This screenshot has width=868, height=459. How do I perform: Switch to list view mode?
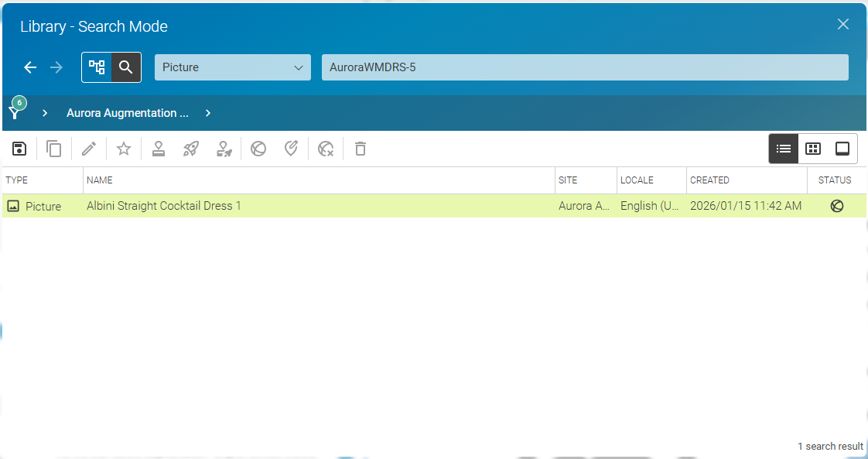pyautogui.click(x=784, y=149)
